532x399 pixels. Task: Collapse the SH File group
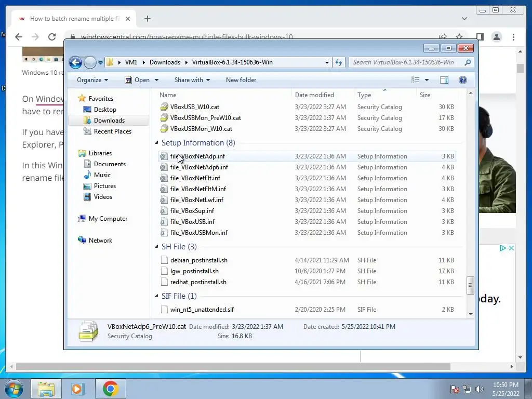tap(156, 247)
